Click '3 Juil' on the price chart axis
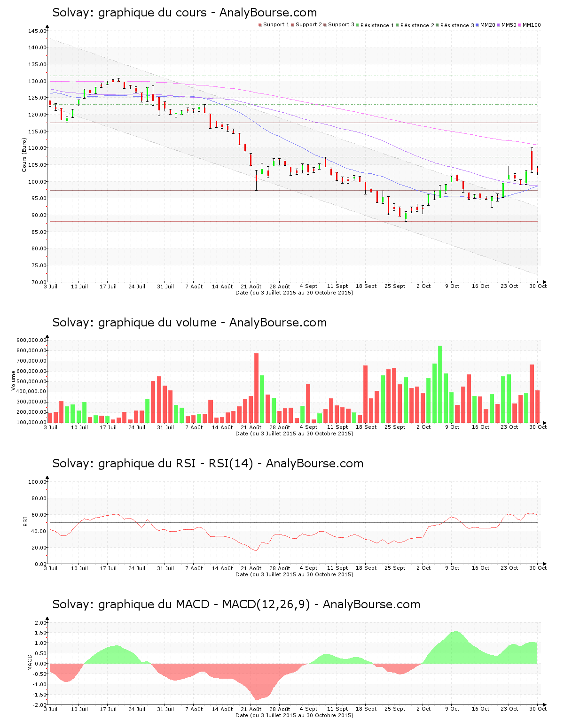 pos(50,287)
